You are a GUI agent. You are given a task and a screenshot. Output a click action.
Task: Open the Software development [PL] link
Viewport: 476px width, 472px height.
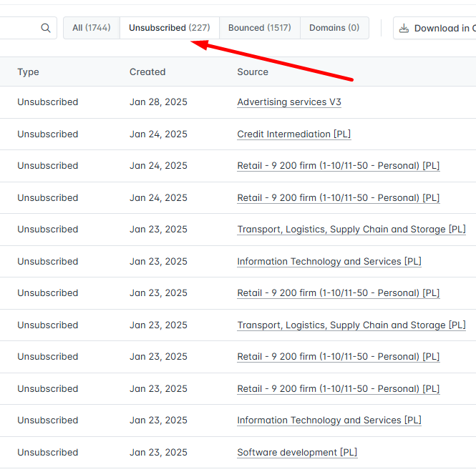pos(296,452)
